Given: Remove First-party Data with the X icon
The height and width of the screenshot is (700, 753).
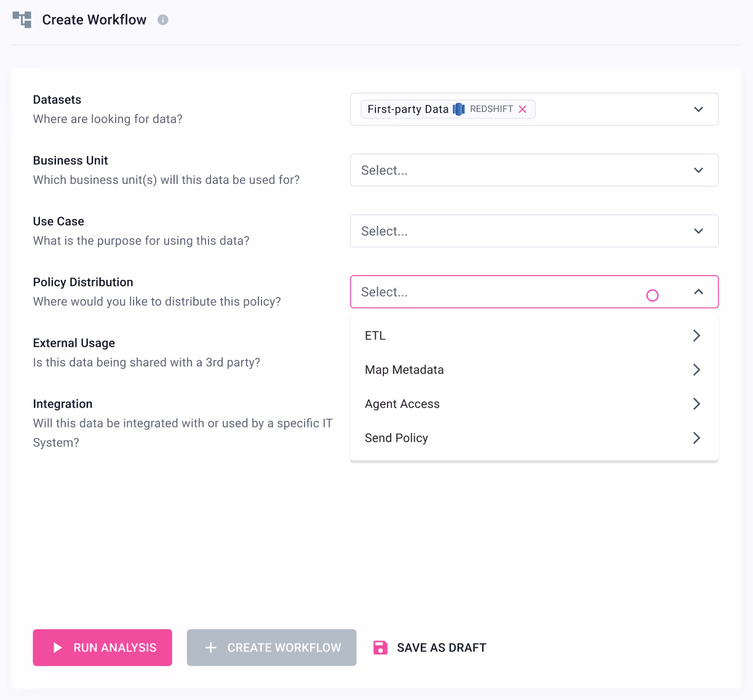Looking at the screenshot, I should (523, 109).
